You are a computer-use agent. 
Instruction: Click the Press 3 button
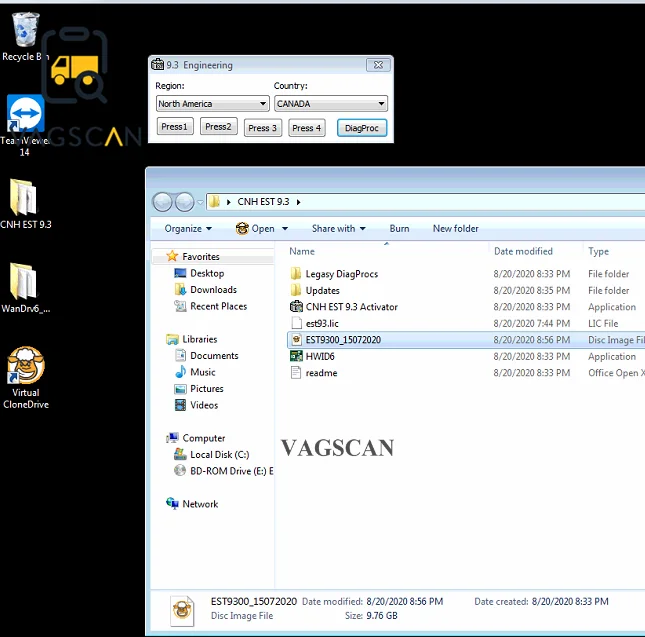pyautogui.click(x=262, y=128)
